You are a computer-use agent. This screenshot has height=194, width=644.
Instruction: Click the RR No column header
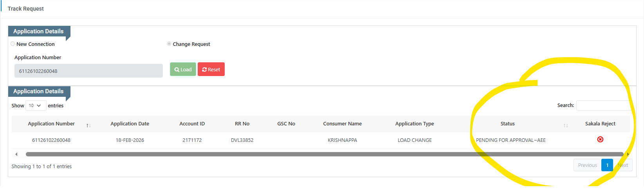tap(242, 123)
